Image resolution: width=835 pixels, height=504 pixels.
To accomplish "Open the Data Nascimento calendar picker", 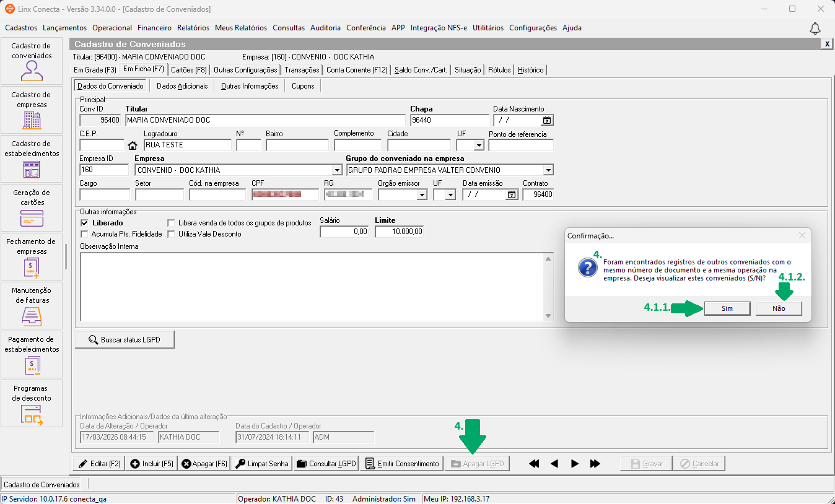I will point(547,120).
